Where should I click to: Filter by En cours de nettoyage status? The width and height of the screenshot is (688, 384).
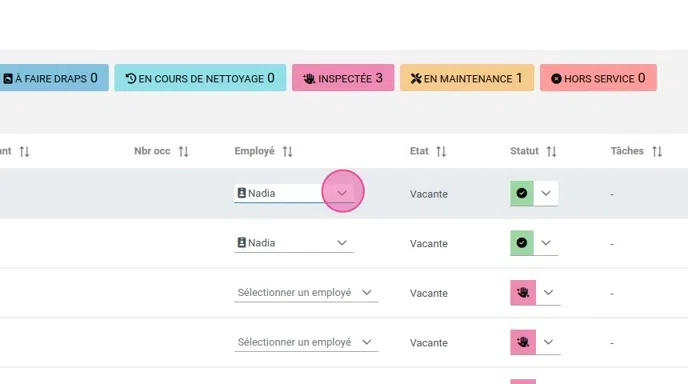200,78
